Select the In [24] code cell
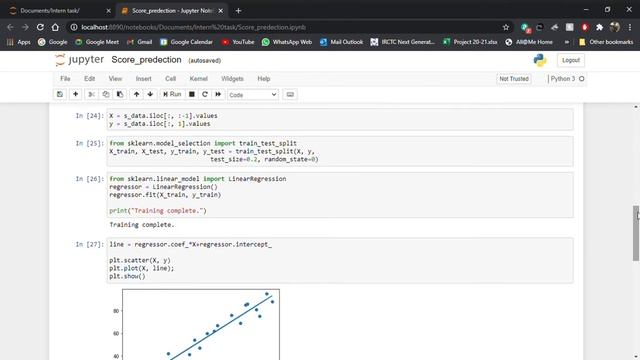The image size is (640, 360). coord(340,120)
